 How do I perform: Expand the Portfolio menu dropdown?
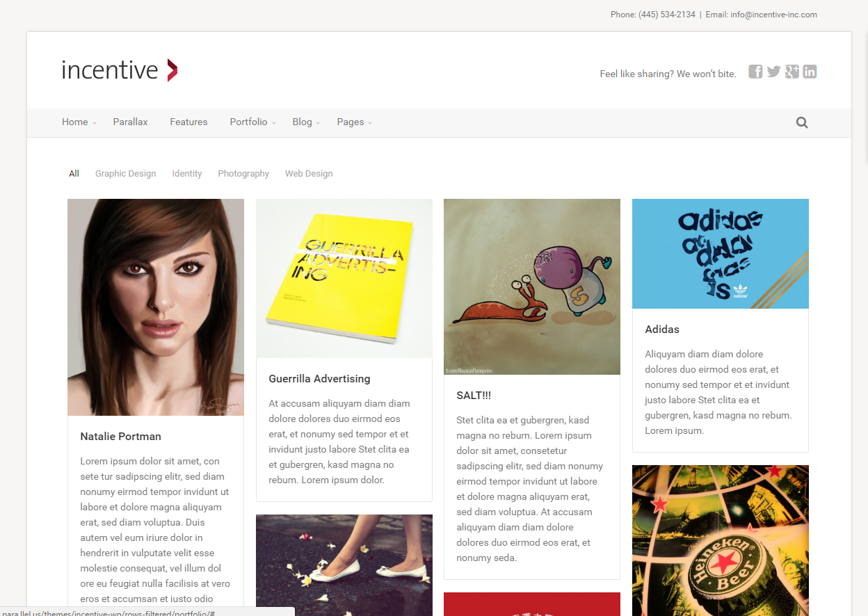tap(252, 122)
